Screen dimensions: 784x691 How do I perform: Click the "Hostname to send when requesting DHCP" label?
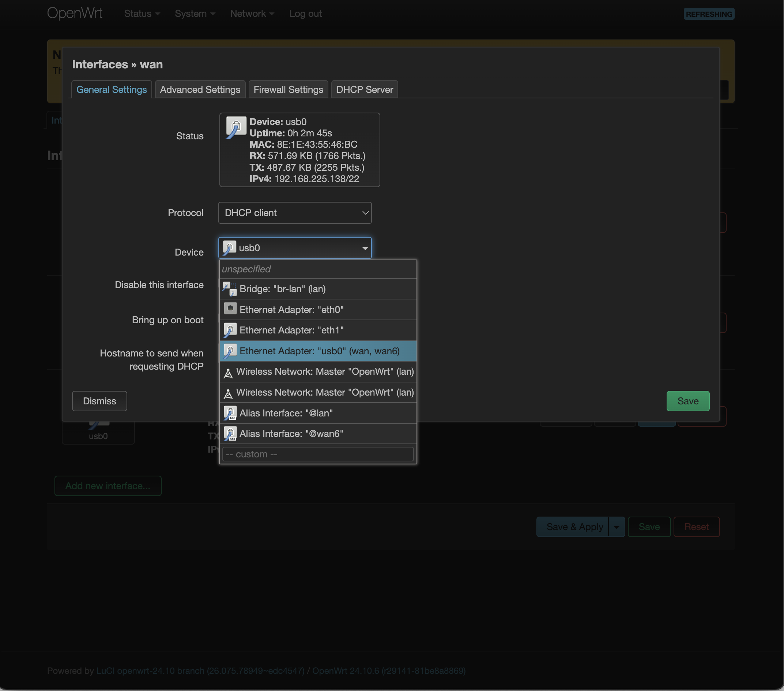(x=151, y=360)
